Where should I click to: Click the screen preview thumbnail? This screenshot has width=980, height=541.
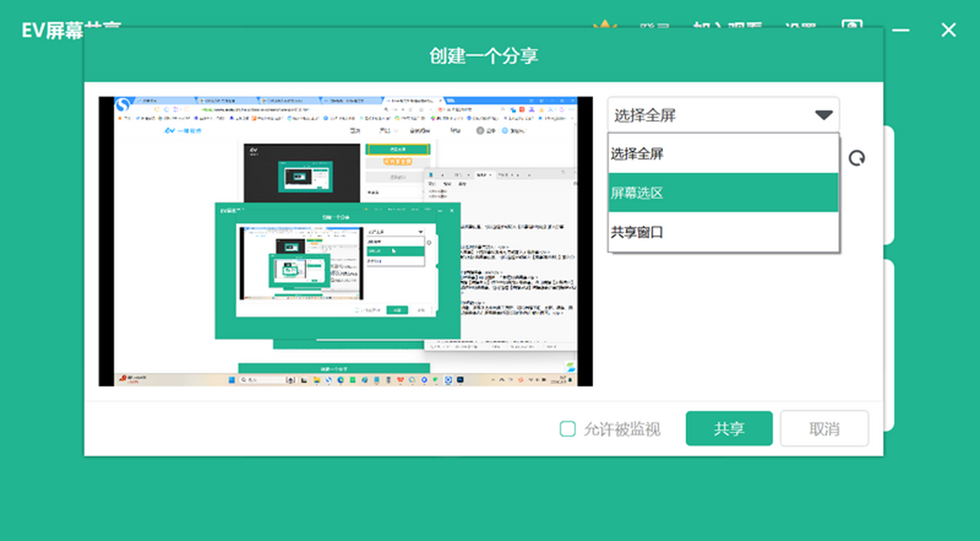346,241
